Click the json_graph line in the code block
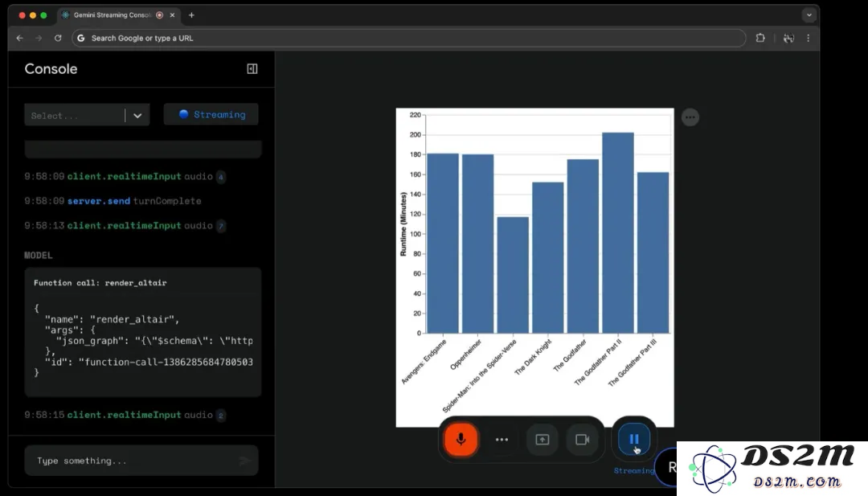 point(154,341)
